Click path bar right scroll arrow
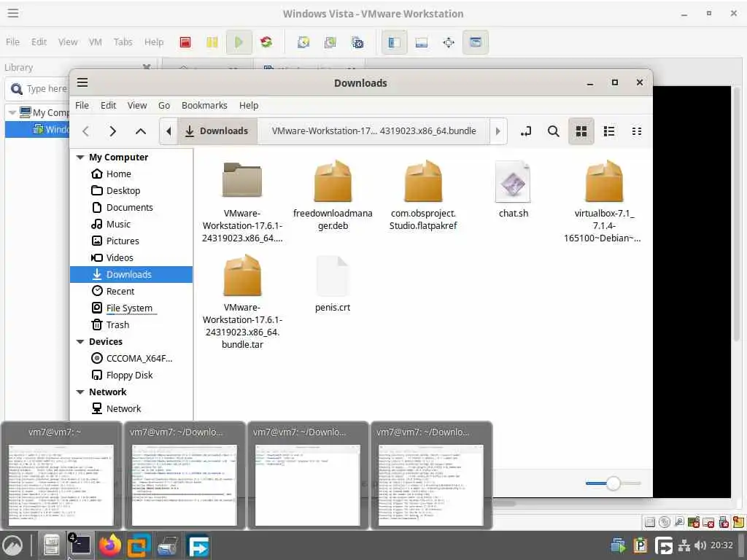This screenshot has height=560, width=747. tap(498, 131)
